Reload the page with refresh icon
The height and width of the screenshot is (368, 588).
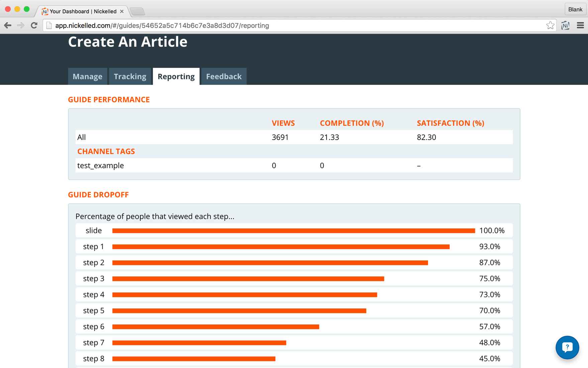click(x=34, y=25)
